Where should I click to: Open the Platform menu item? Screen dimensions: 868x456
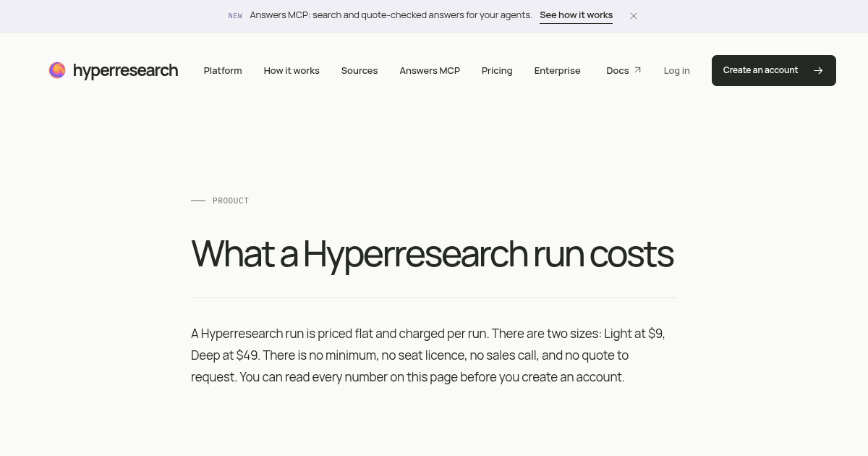223,71
